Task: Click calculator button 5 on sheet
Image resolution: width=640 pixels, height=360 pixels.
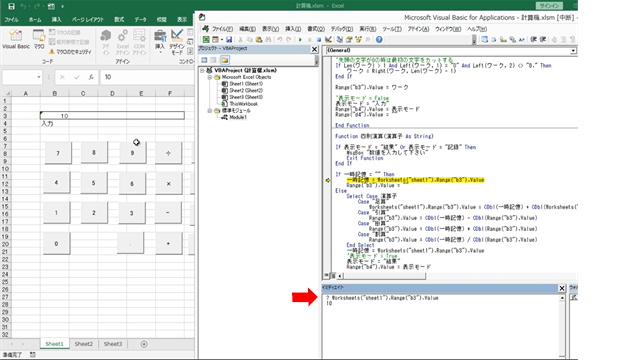Action: click(x=93, y=183)
